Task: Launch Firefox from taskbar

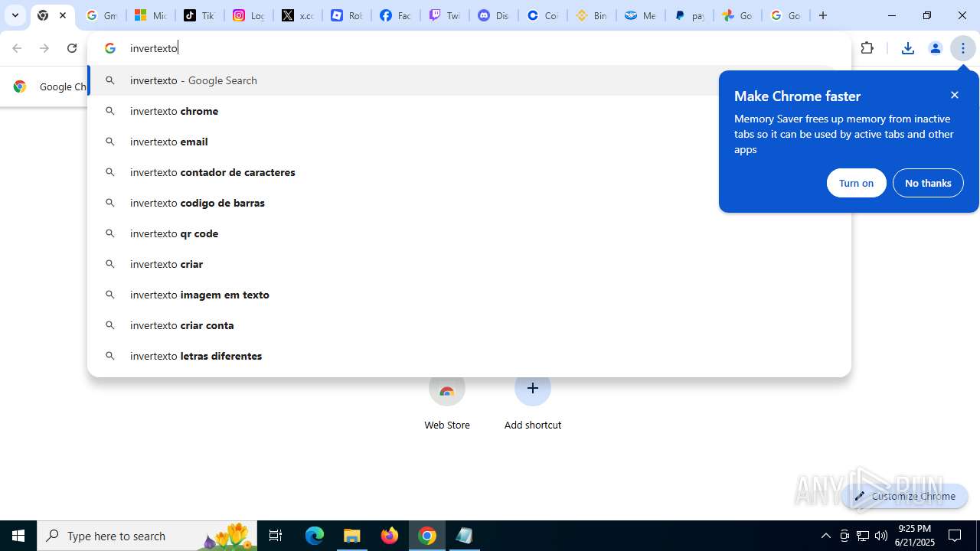Action: pyautogui.click(x=390, y=536)
